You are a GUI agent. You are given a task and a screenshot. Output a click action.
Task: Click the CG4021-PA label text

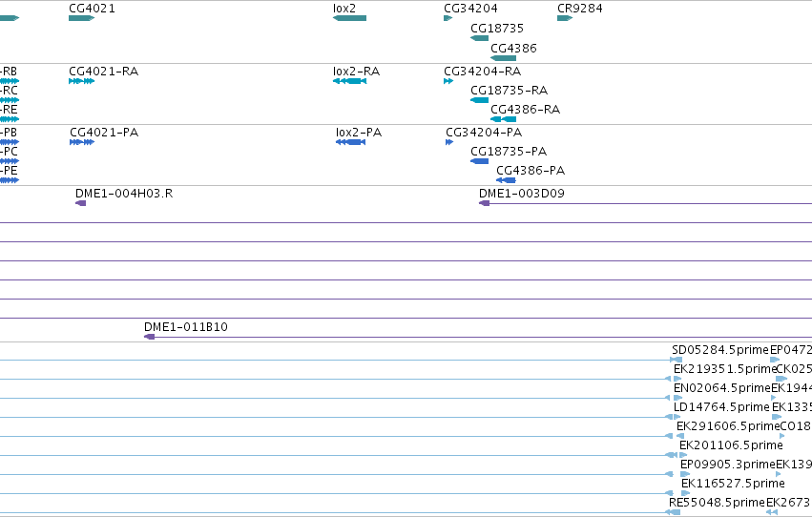(x=104, y=132)
